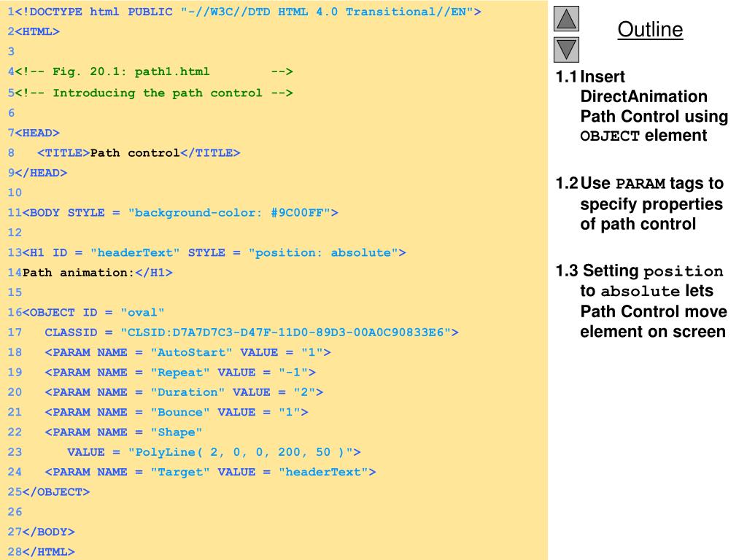
Task: Select outline item 1.3 Setting position to absolute
Action: pos(641,301)
